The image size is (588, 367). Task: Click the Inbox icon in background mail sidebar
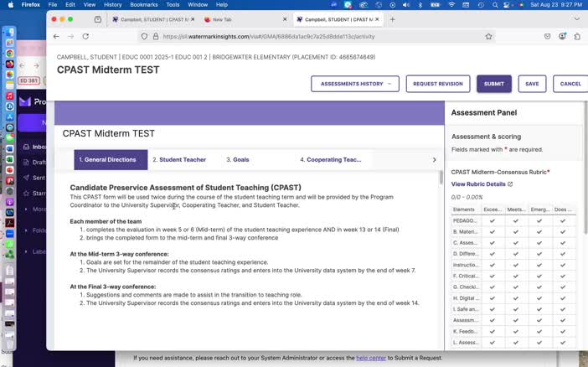[26, 147]
